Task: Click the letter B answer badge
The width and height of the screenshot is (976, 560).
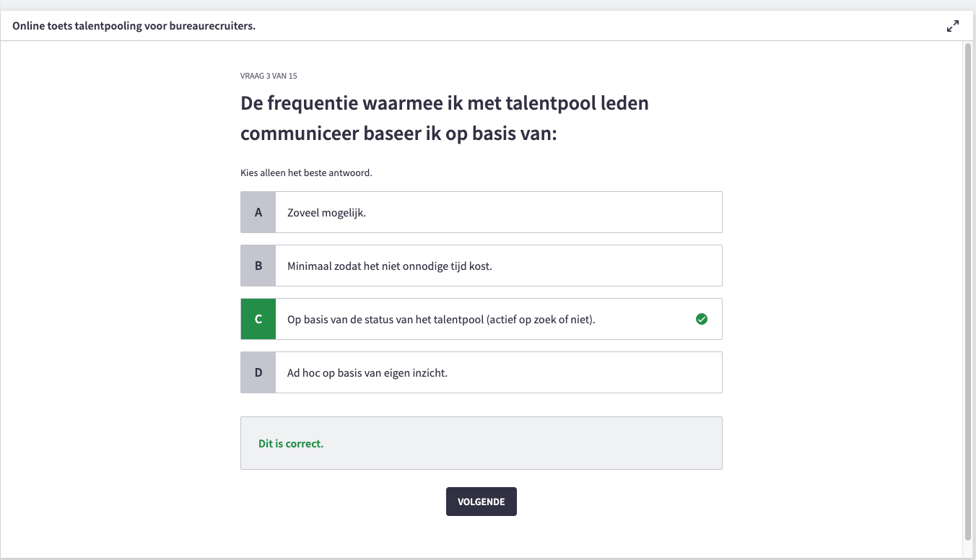Action: pyautogui.click(x=258, y=266)
